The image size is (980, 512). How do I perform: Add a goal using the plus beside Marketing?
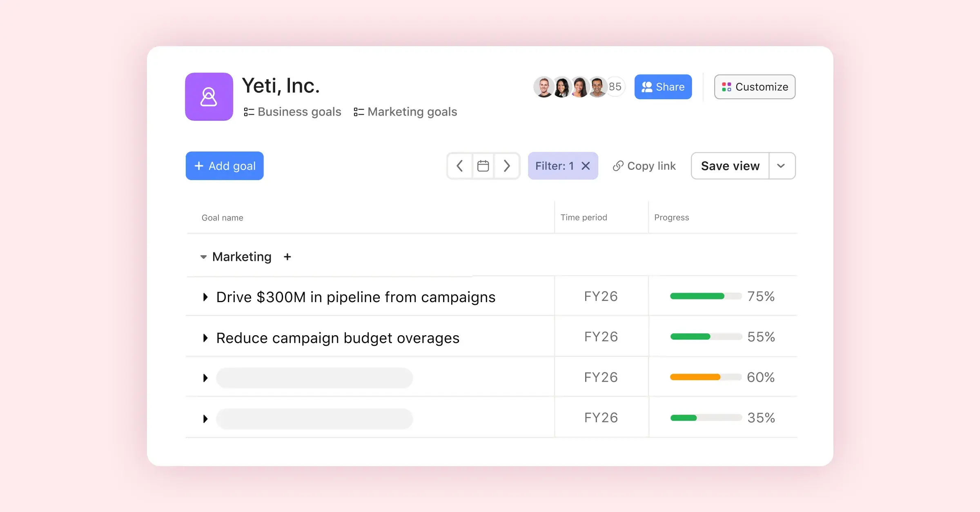click(x=287, y=257)
